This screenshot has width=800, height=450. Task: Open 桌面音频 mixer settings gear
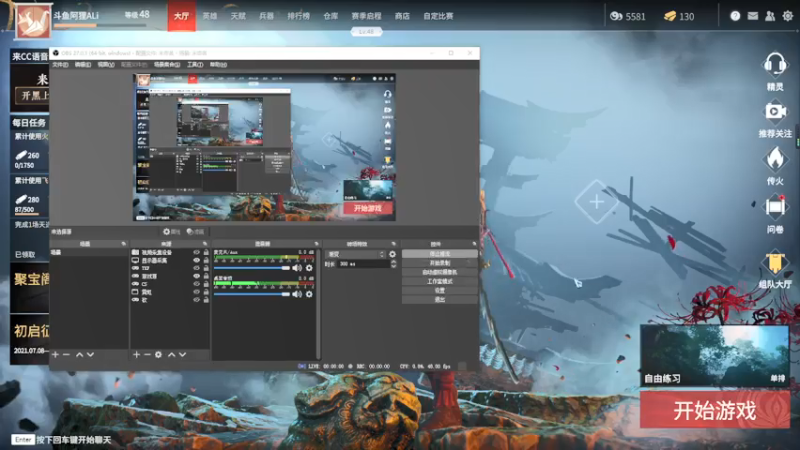[x=309, y=294]
